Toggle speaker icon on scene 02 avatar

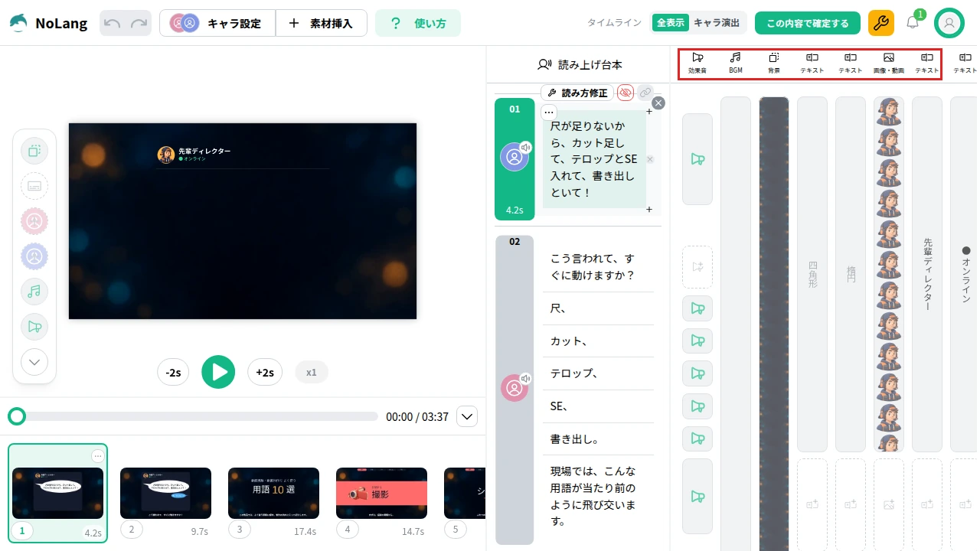point(525,378)
